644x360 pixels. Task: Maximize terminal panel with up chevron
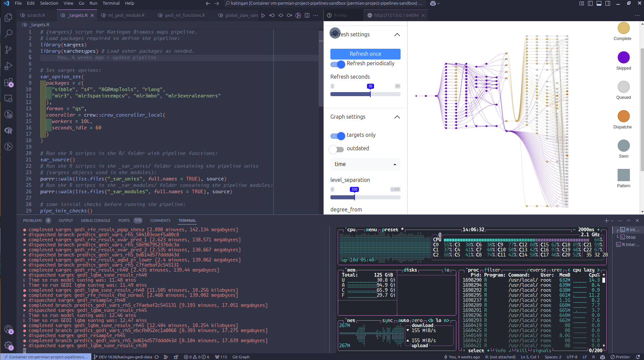(629, 221)
